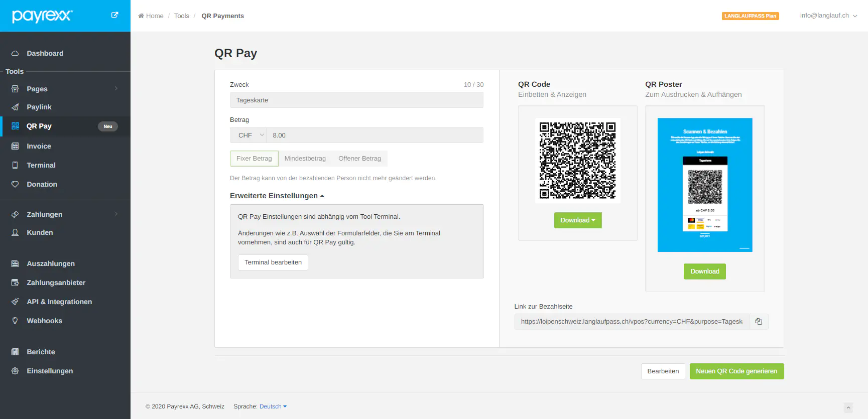
Task: Click the Paylink paper plane icon
Action: tap(15, 107)
